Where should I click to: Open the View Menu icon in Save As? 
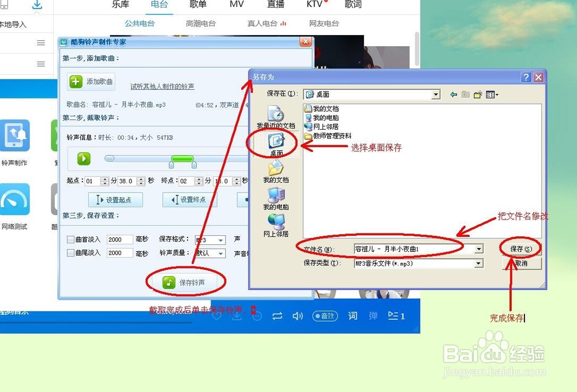point(492,95)
